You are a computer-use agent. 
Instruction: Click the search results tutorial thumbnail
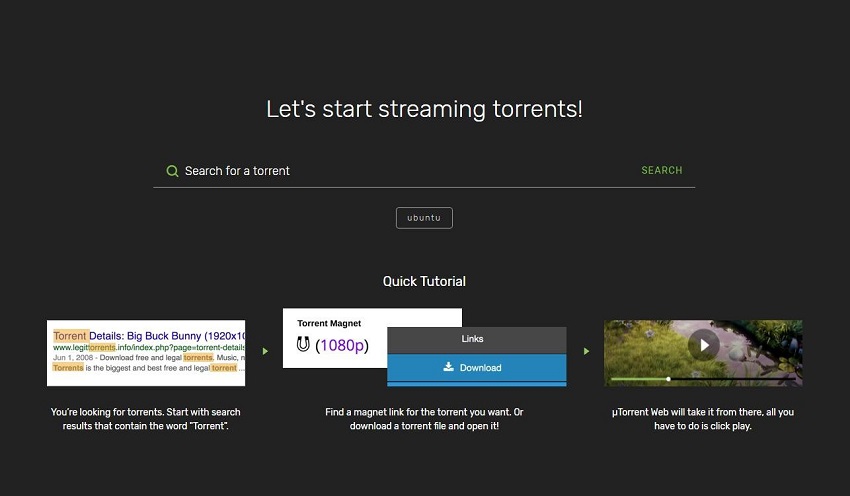point(146,353)
